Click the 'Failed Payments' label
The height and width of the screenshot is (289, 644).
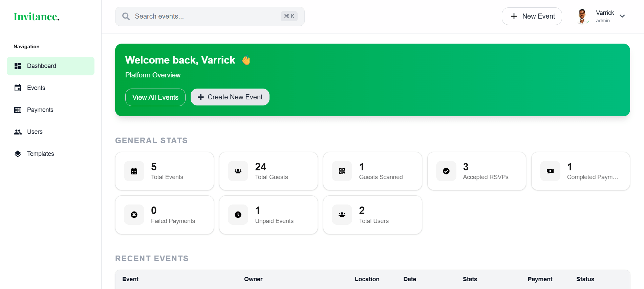coord(173,221)
